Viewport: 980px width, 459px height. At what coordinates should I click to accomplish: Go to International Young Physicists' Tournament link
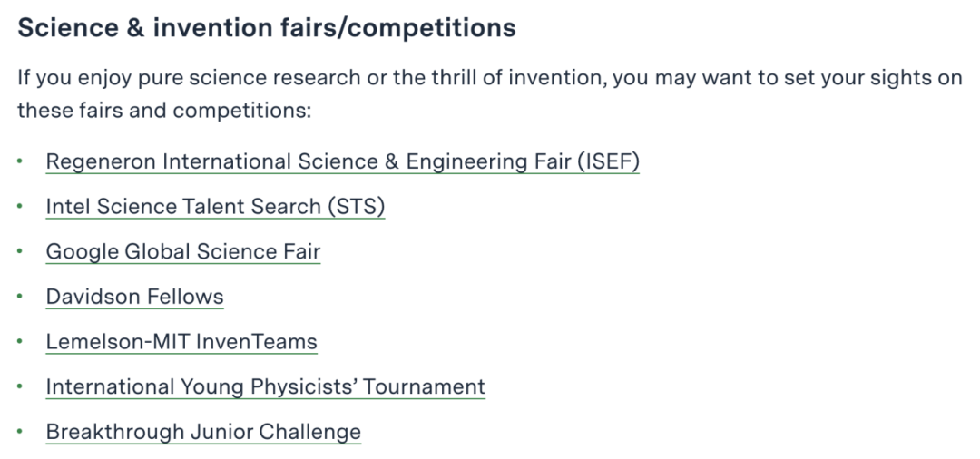coord(266,386)
